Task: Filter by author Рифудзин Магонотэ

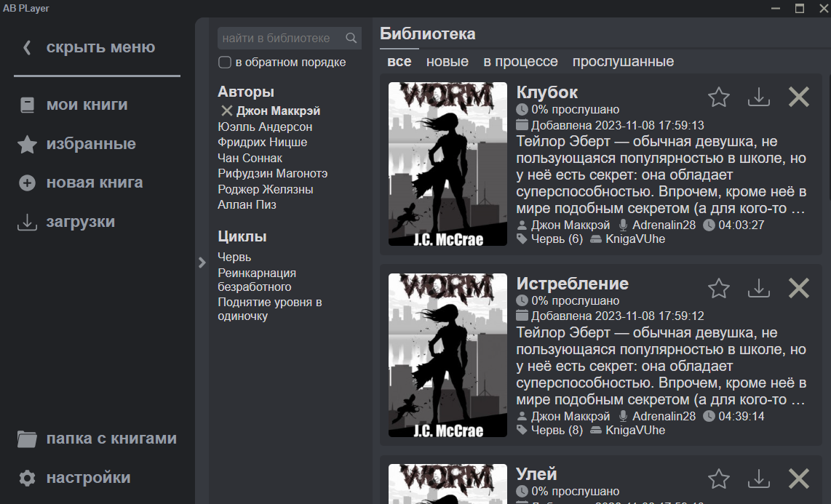Action: pos(272,174)
